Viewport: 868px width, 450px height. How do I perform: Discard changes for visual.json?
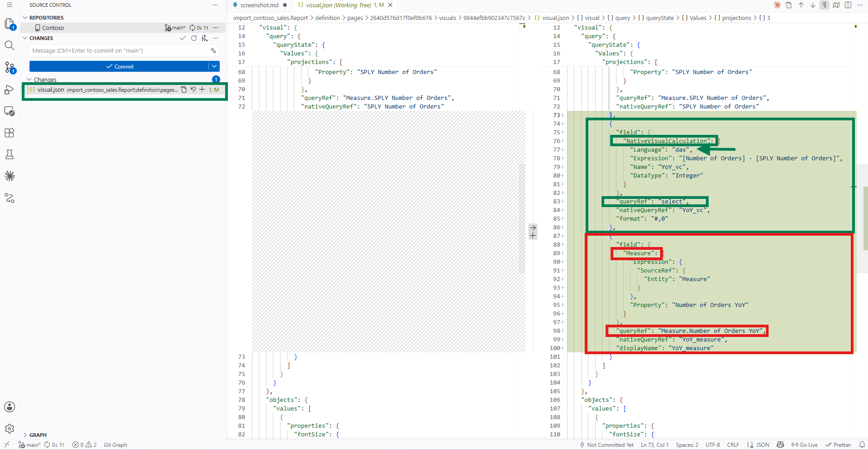tap(193, 89)
